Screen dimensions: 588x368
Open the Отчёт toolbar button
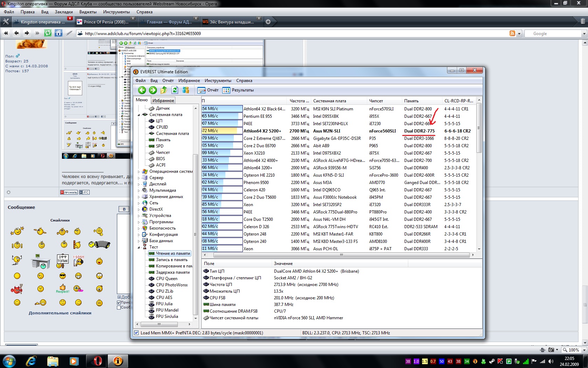coord(208,90)
